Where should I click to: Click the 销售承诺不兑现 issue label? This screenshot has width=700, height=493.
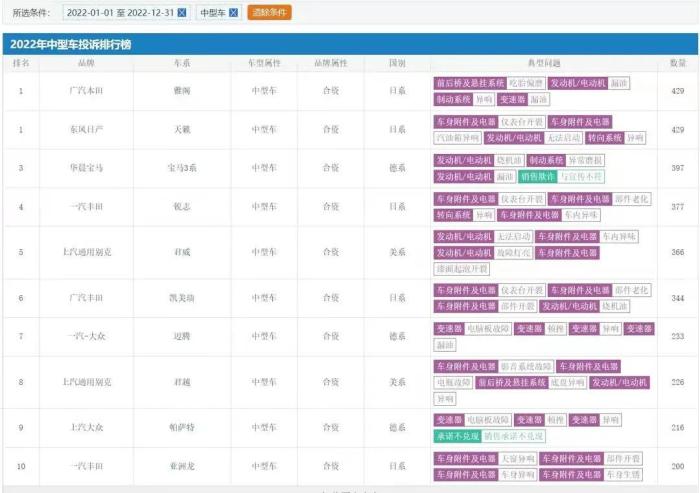click(x=513, y=436)
